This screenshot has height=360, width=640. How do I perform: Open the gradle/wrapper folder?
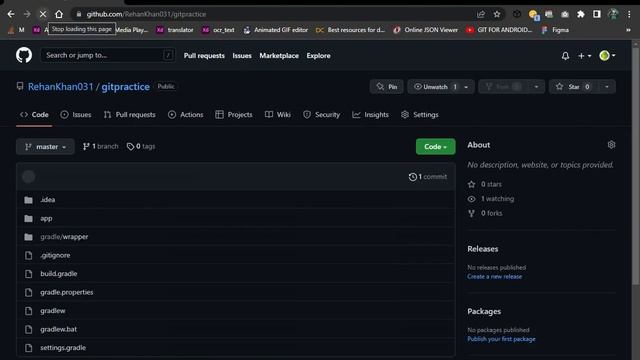pyautogui.click(x=64, y=237)
